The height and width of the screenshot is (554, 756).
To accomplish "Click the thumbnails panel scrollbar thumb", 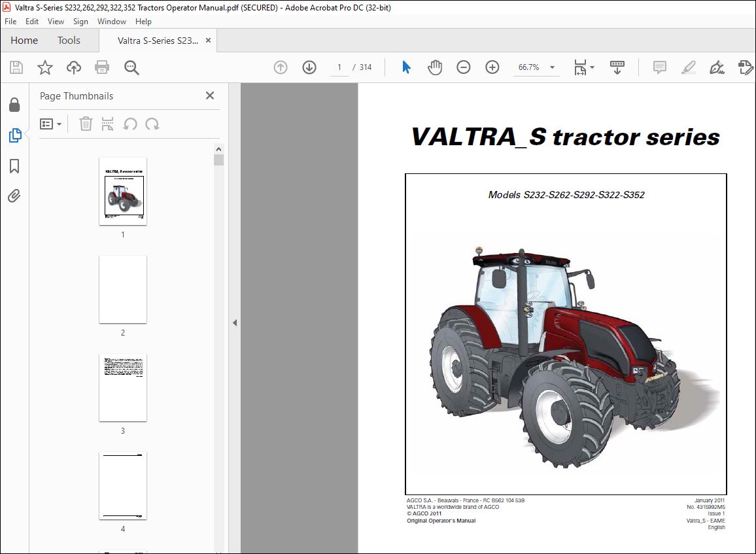I will [x=218, y=160].
